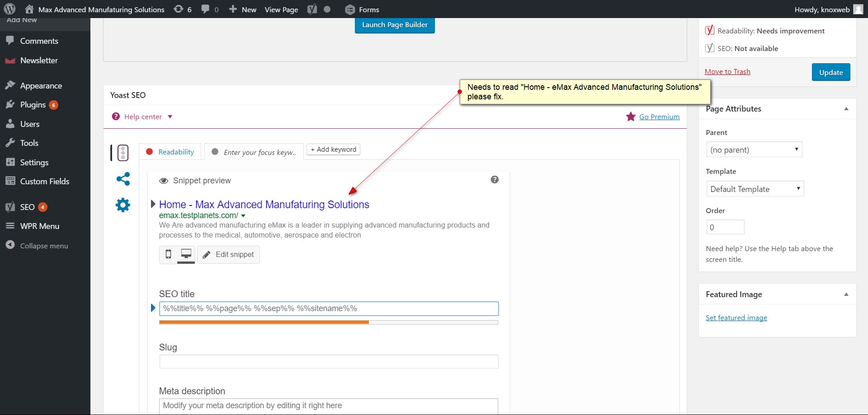Click the Update button
Image resolution: width=868 pixels, height=415 pixels.
click(x=830, y=72)
